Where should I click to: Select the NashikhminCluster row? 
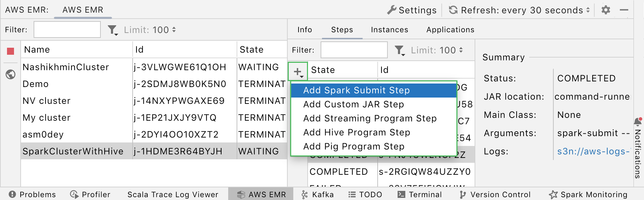154,67
